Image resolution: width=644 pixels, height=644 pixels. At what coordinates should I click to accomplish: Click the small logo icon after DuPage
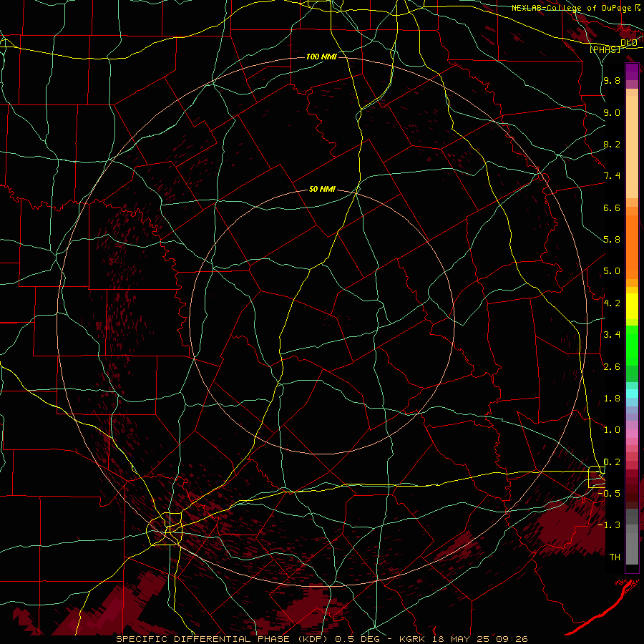(638, 8)
